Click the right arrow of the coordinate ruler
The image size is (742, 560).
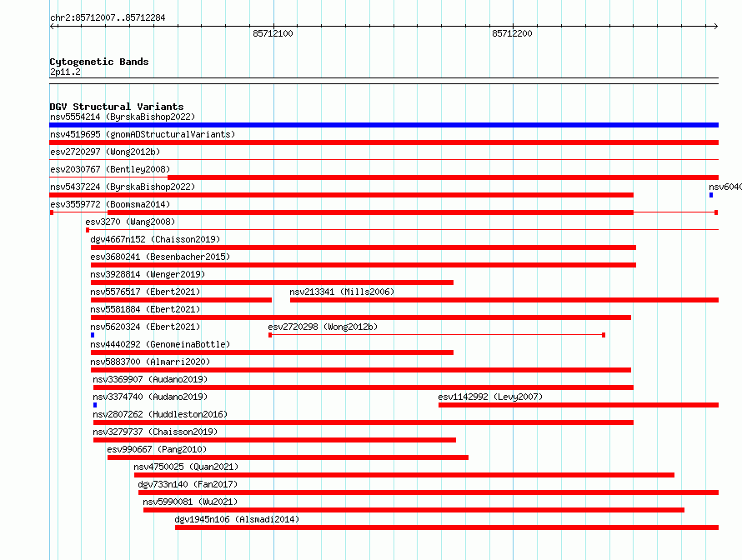pos(716,26)
